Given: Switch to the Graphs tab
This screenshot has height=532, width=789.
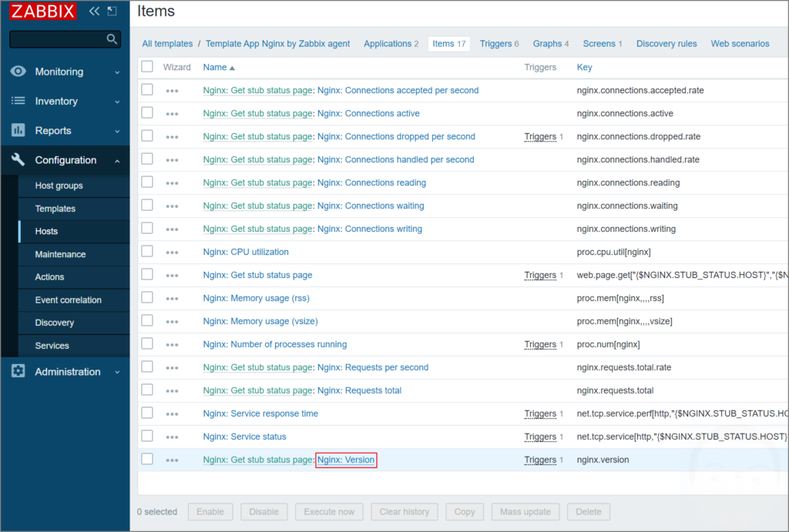Looking at the screenshot, I should pyautogui.click(x=550, y=44).
